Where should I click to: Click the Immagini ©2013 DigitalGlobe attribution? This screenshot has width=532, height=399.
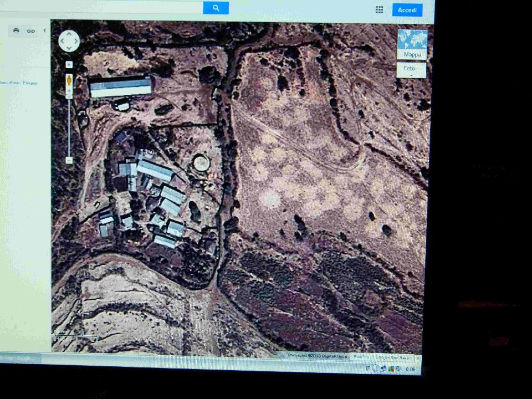pos(318,356)
